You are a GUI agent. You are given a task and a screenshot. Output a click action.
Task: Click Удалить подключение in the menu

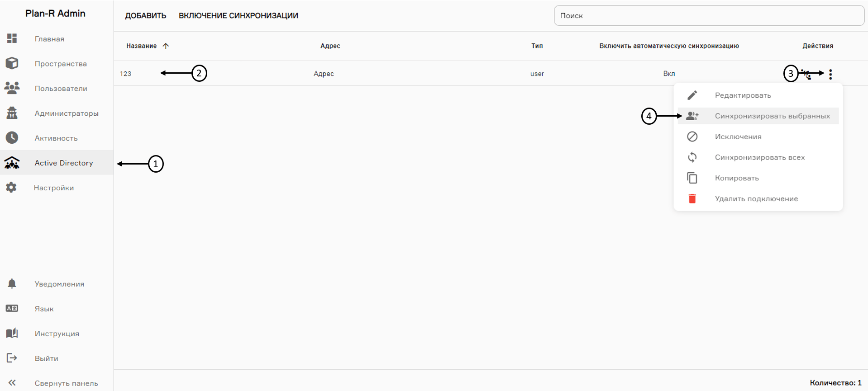click(756, 199)
